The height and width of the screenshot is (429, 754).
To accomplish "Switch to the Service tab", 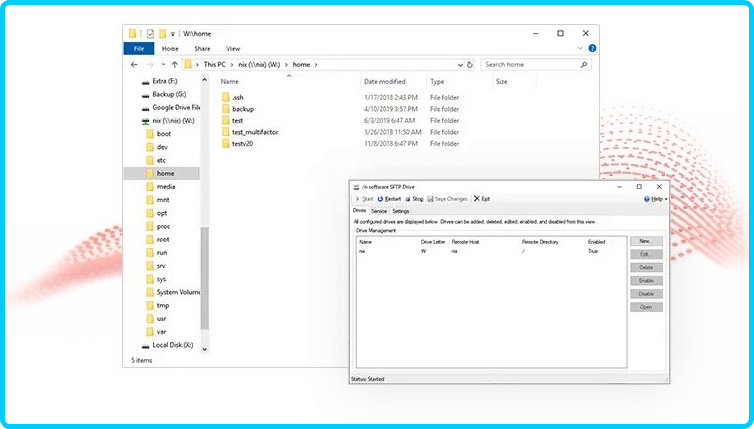I will (x=379, y=211).
